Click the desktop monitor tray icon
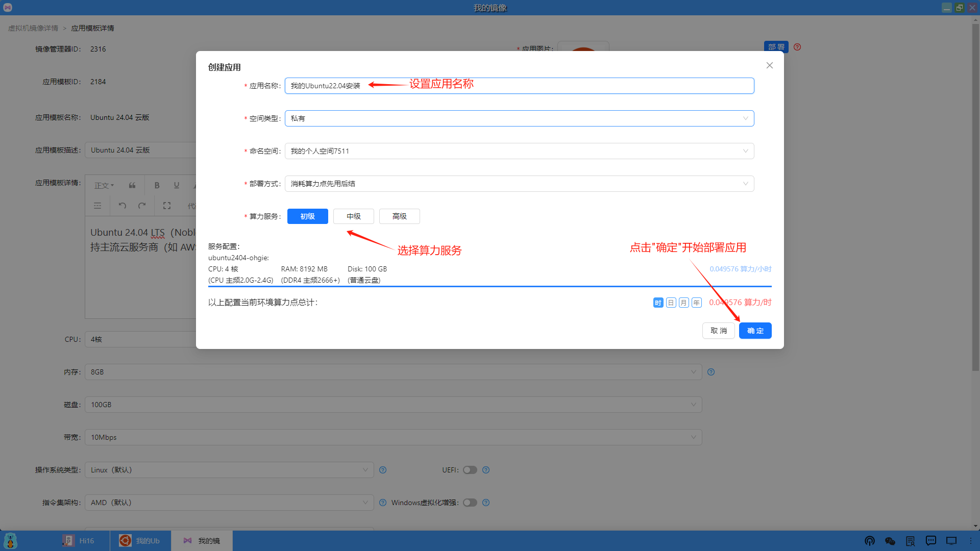This screenshot has height=551, width=980. coord(951,541)
